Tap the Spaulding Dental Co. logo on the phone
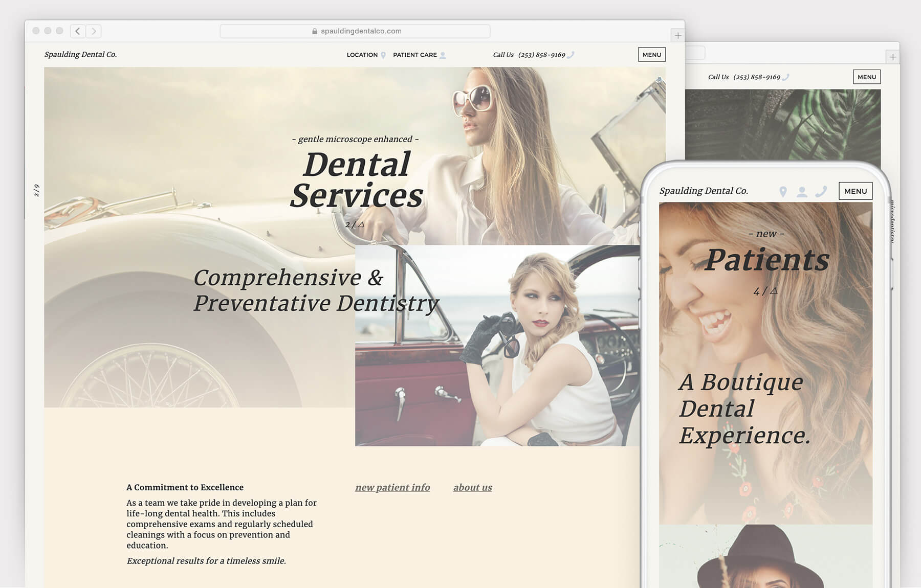Image resolution: width=921 pixels, height=588 pixels. pos(704,191)
